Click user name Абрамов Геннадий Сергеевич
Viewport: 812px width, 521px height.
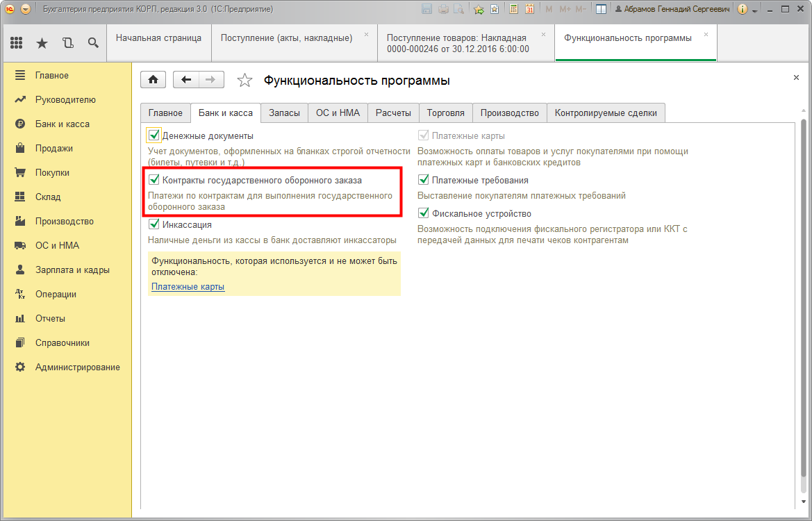click(672, 9)
